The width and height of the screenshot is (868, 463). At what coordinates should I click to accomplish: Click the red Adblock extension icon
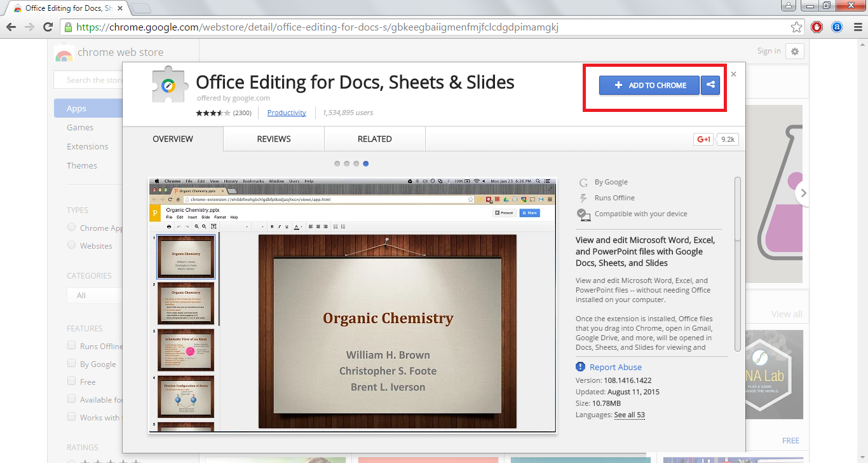click(x=817, y=27)
